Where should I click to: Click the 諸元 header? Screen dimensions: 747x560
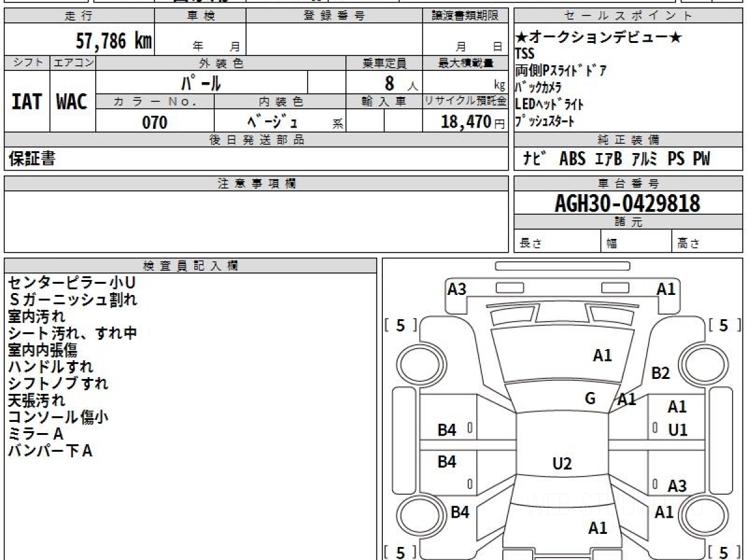(x=628, y=222)
